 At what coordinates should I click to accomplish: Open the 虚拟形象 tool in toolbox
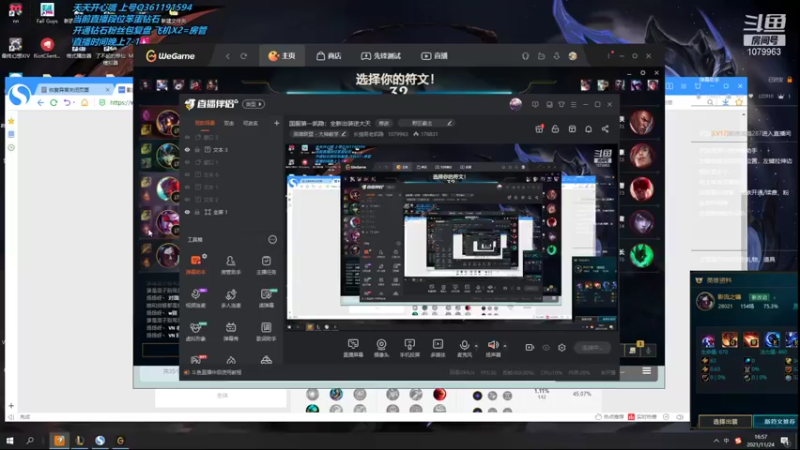pyautogui.click(x=195, y=331)
